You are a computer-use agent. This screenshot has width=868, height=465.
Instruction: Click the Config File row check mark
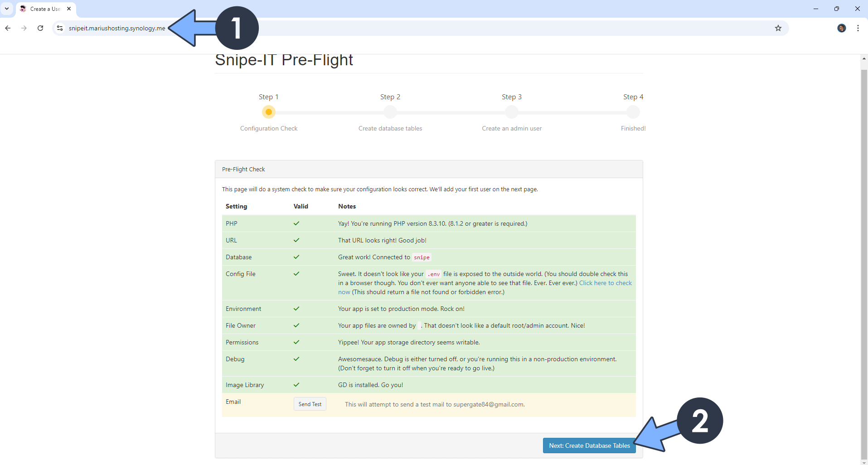pyautogui.click(x=296, y=274)
